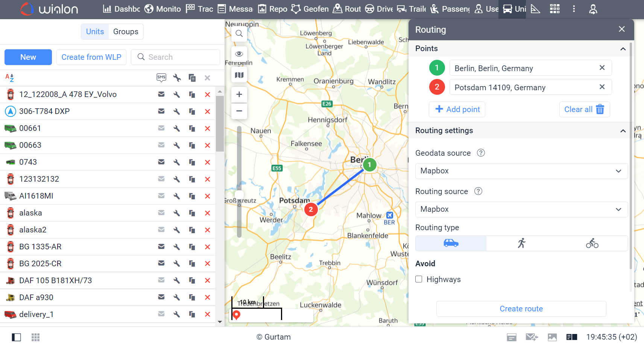Open the Routing source dropdown
The width and height of the screenshot is (644, 346).
(521, 209)
